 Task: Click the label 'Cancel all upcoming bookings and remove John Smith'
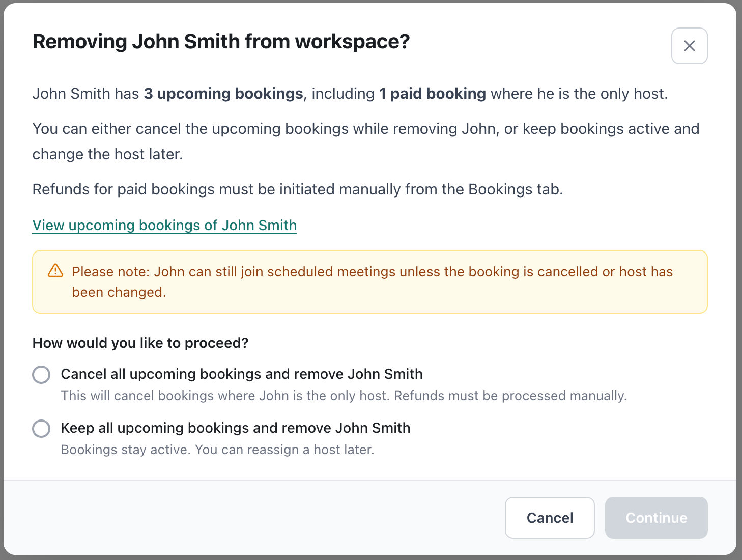tap(242, 374)
